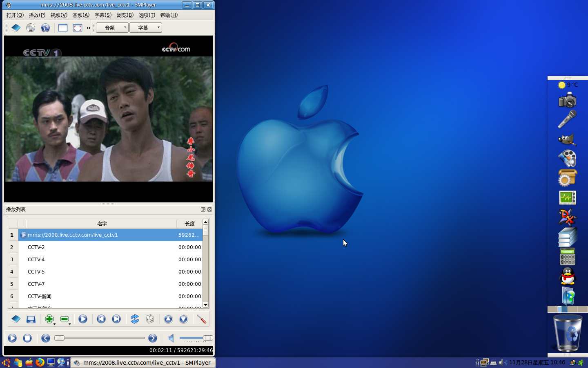Open the green plus add-items dropdown
Viewport: 588px width, 368px height.
coord(50,319)
